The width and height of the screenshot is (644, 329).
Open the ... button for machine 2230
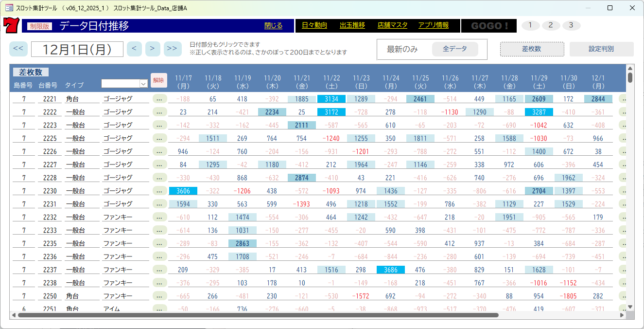tap(159, 191)
